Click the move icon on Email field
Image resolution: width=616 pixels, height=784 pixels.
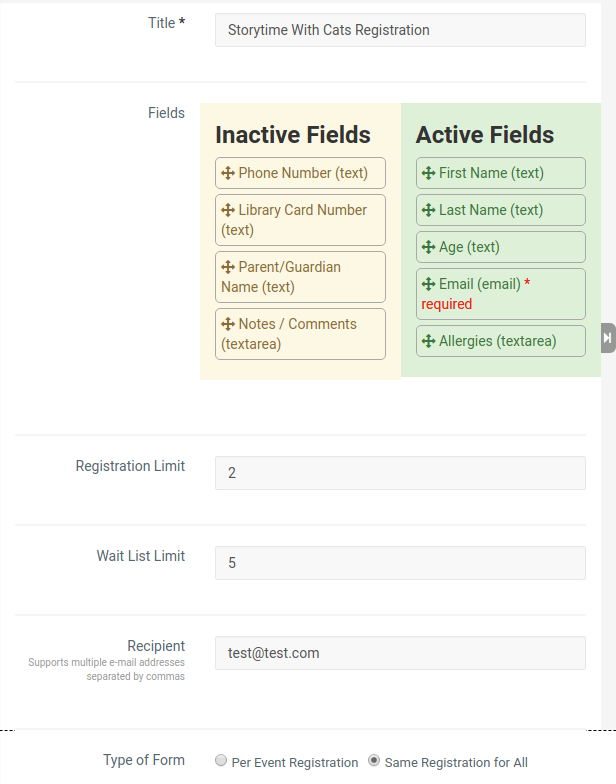point(428,284)
